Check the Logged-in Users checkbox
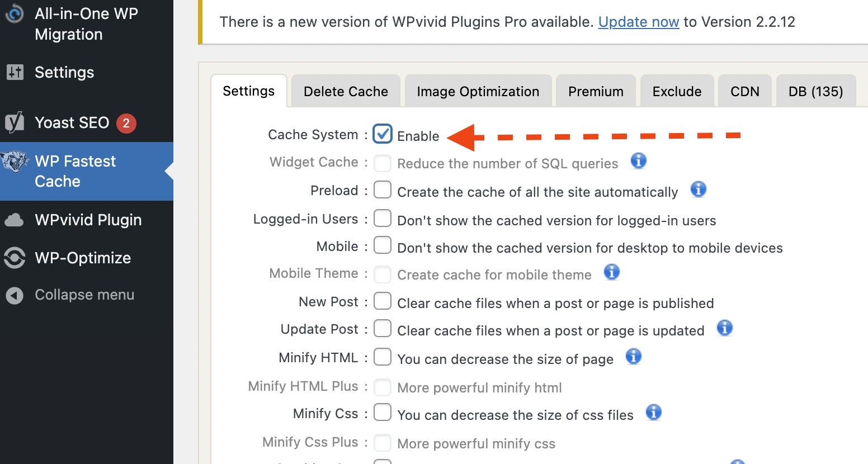Screen dimensions: 868x464 [x=383, y=218]
